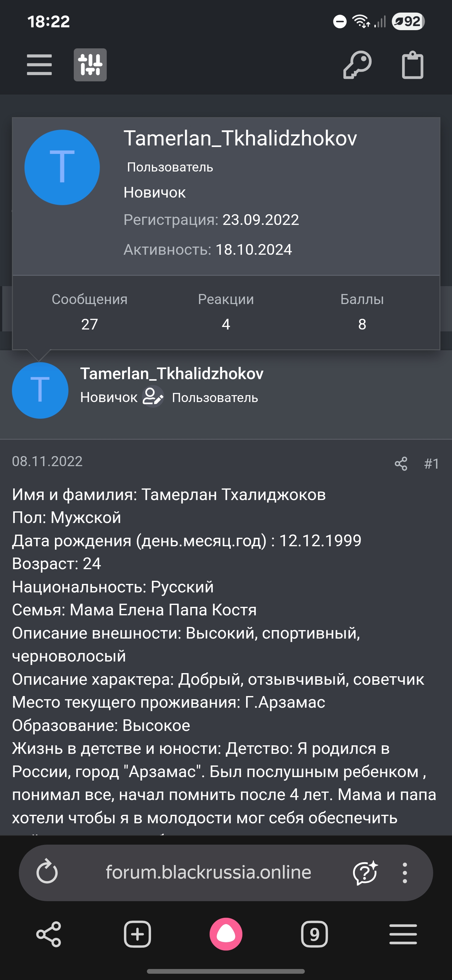
Task: Tap the post author username link
Action: [171, 373]
